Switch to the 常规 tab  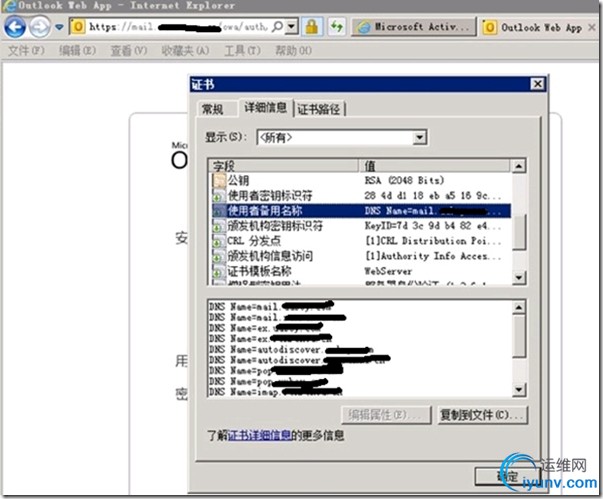[212, 110]
